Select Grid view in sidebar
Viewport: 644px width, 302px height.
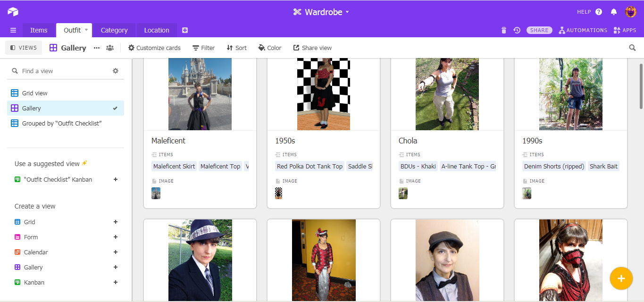pyautogui.click(x=35, y=93)
